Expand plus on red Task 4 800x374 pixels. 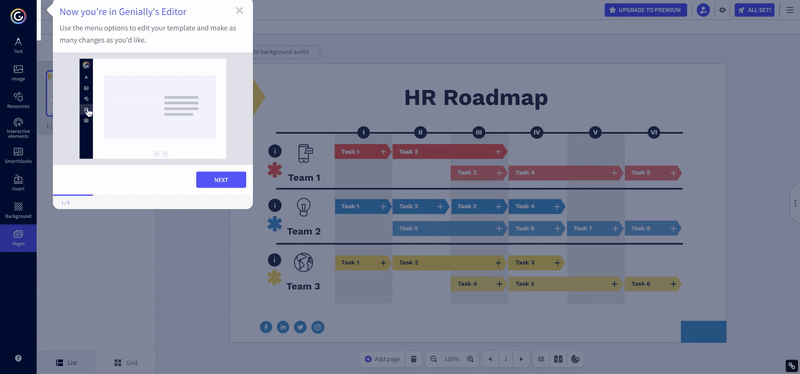pos(615,173)
